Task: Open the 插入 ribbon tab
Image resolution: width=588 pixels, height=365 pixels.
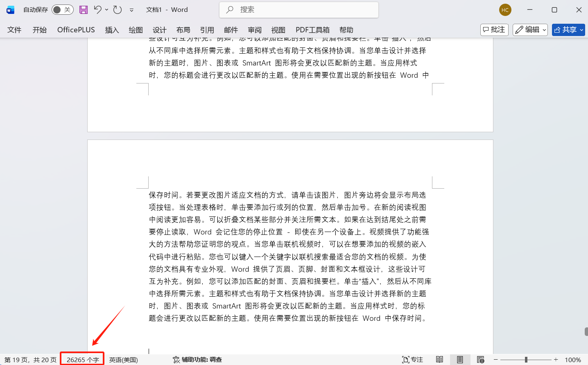Action: (x=112, y=30)
